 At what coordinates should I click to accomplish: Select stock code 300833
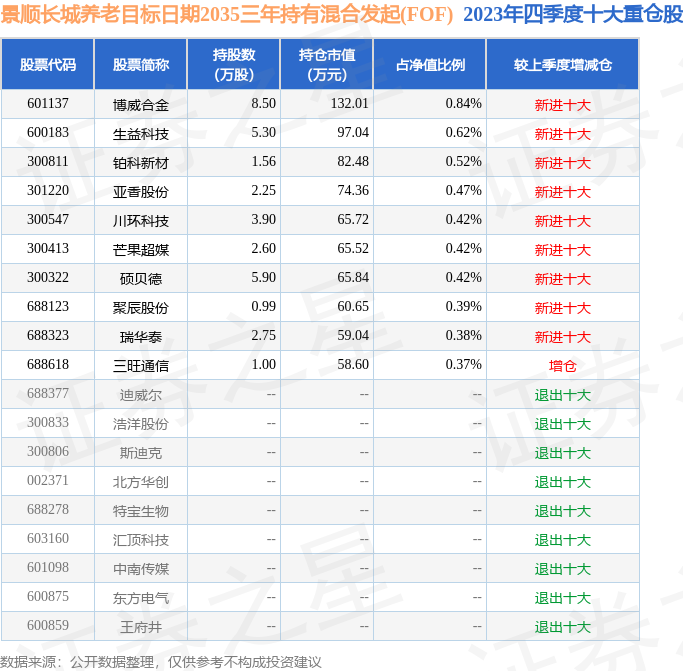(x=48, y=422)
